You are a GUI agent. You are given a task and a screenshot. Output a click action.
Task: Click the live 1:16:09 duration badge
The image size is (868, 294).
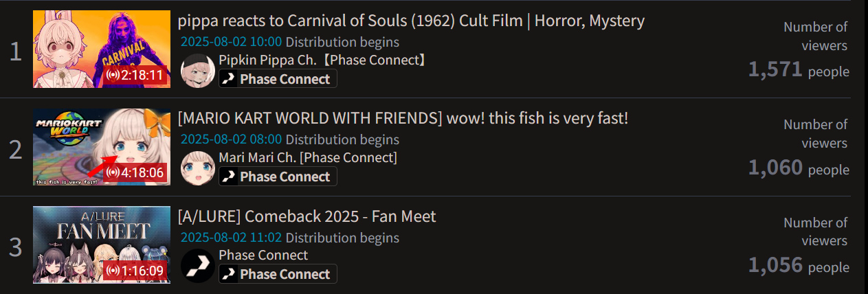pyautogui.click(x=136, y=271)
